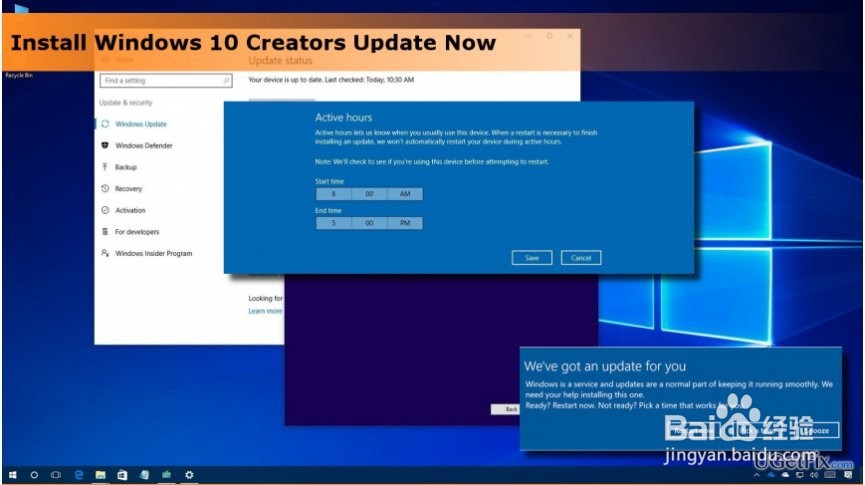Click 'Your device is up to date' status text
865x485 pixels.
tap(331, 80)
